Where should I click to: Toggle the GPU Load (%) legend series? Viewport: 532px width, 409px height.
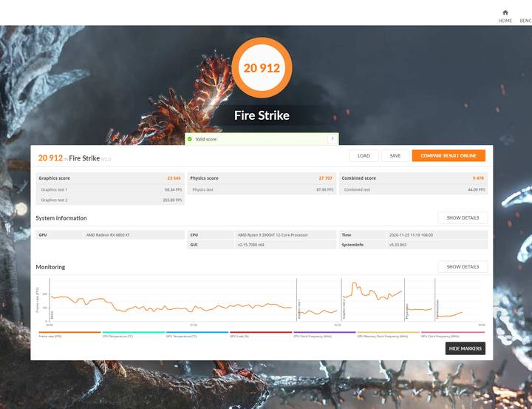tap(261, 334)
